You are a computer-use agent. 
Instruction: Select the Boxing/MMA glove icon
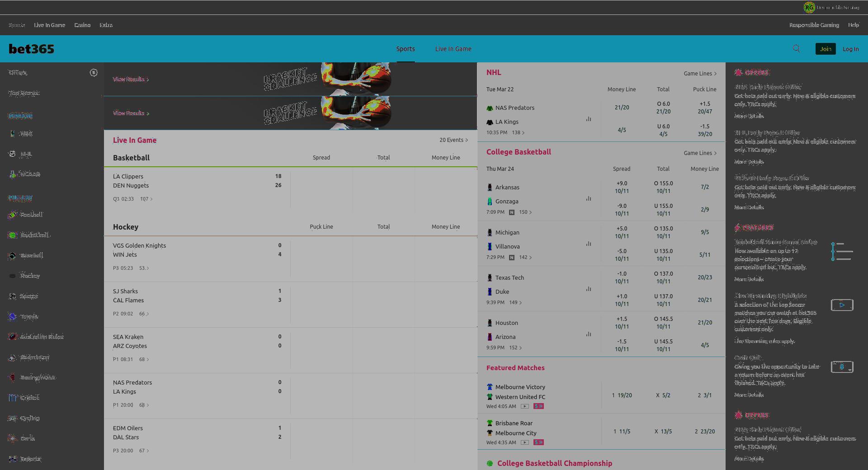coord(13,377)
